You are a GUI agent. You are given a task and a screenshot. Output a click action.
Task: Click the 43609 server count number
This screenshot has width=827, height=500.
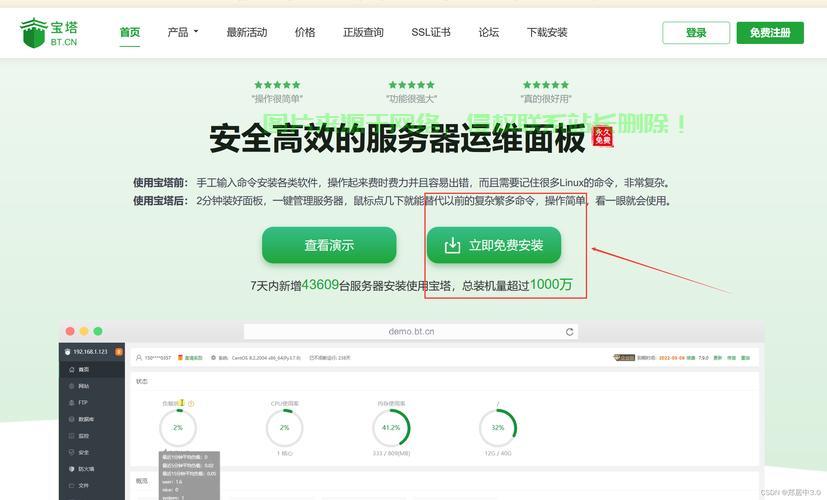pyautogui.click(x=320, y=285)
